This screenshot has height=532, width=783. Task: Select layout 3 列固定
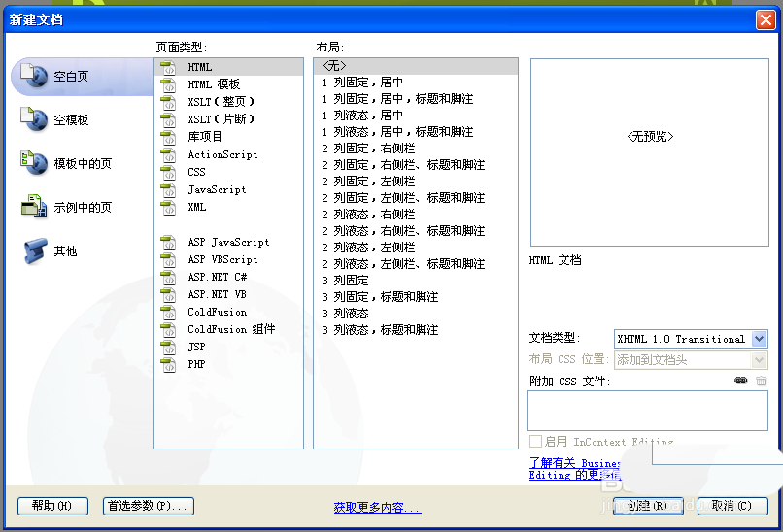click(416, 280)
